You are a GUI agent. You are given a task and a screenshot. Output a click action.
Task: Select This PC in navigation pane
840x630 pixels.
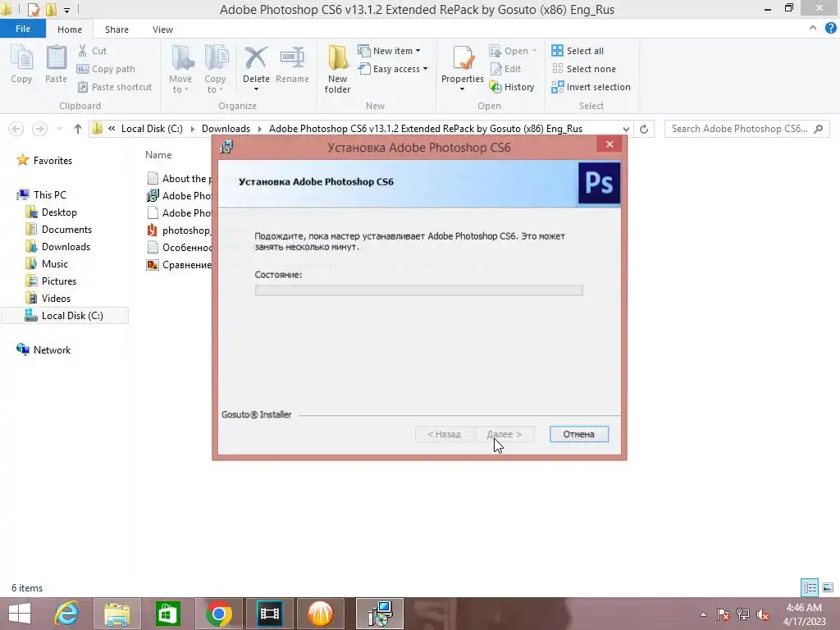(42, 195)
